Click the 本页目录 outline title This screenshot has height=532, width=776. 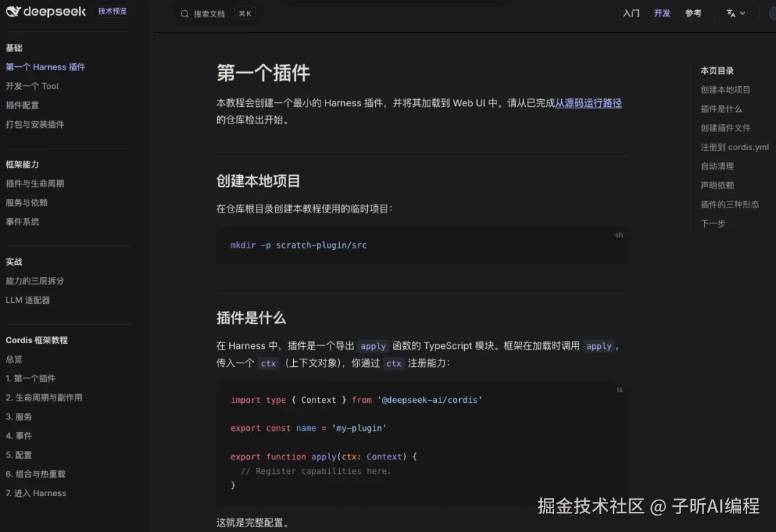[x=717, y=70]
